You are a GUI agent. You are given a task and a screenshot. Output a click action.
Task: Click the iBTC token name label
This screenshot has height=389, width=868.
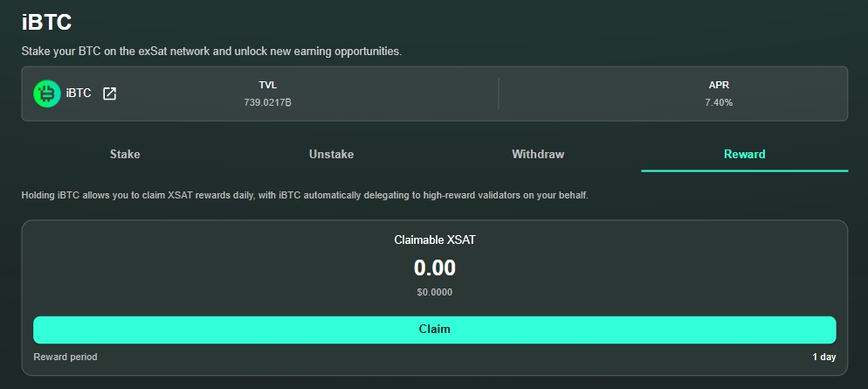(79, 94)
